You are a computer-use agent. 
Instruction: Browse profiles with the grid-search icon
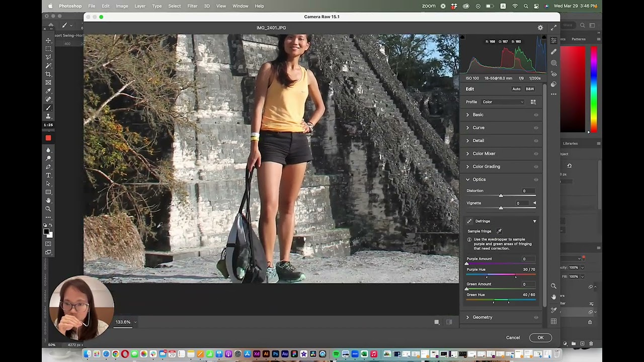point(533,102)
